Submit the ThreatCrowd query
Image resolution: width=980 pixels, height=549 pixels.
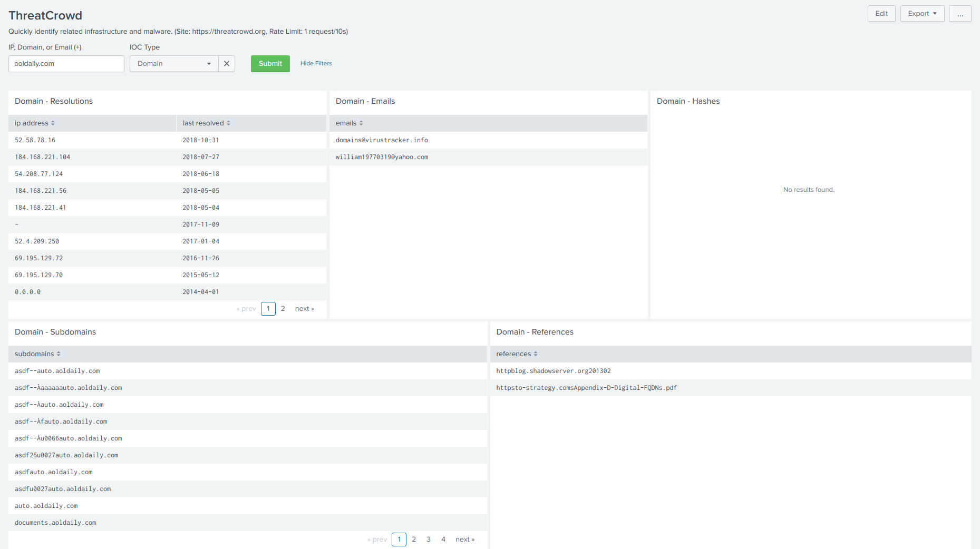[270, 64]
